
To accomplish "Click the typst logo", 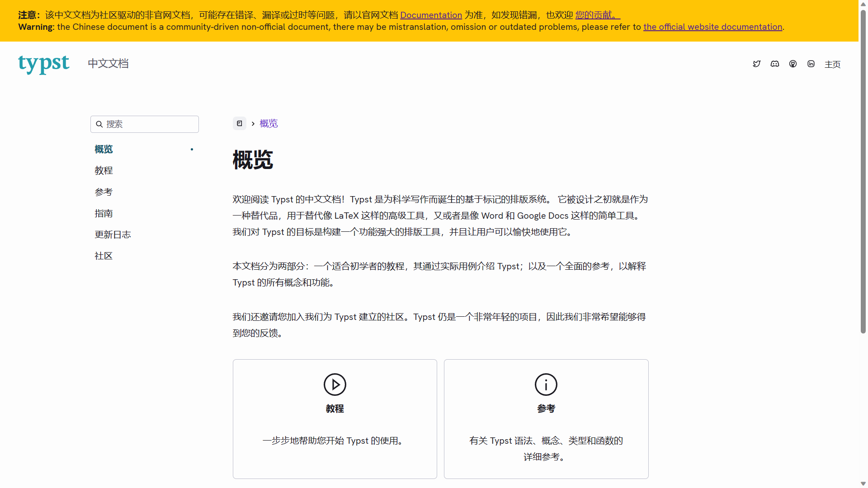I will pyautogui.click(x=43, y=65).
